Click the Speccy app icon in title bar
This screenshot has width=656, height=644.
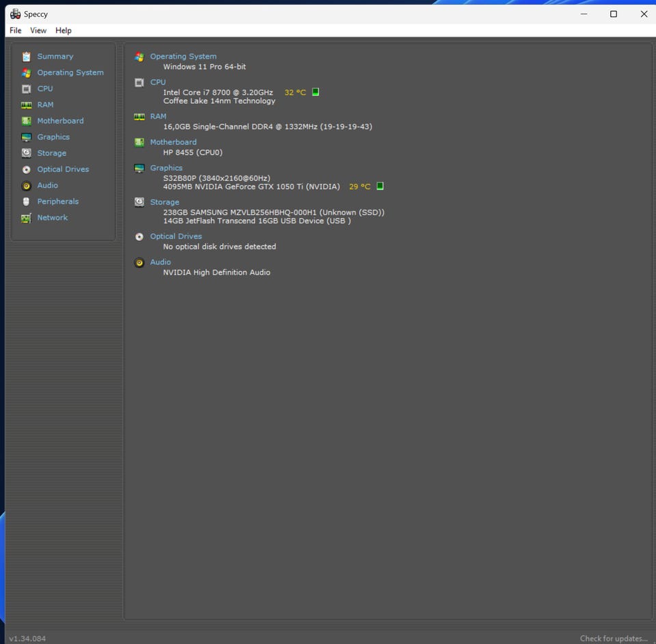click(16, 14)
